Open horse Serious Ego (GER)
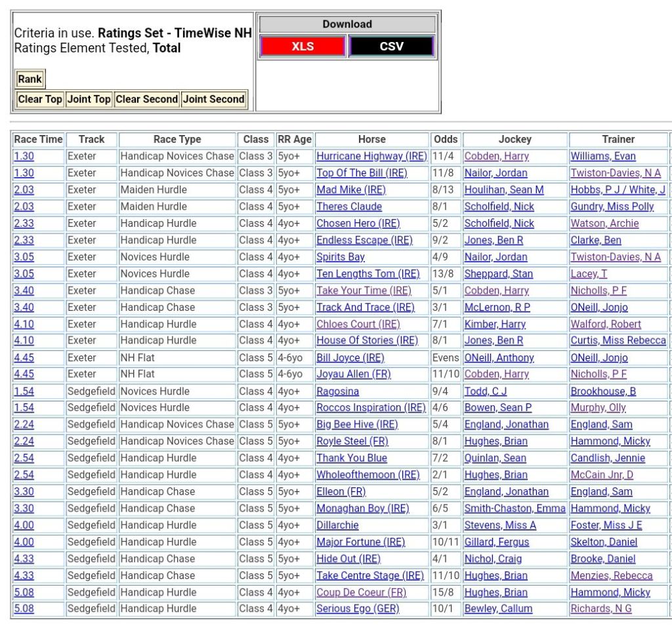This screenshot has height=625, width=672. (358, 609)
